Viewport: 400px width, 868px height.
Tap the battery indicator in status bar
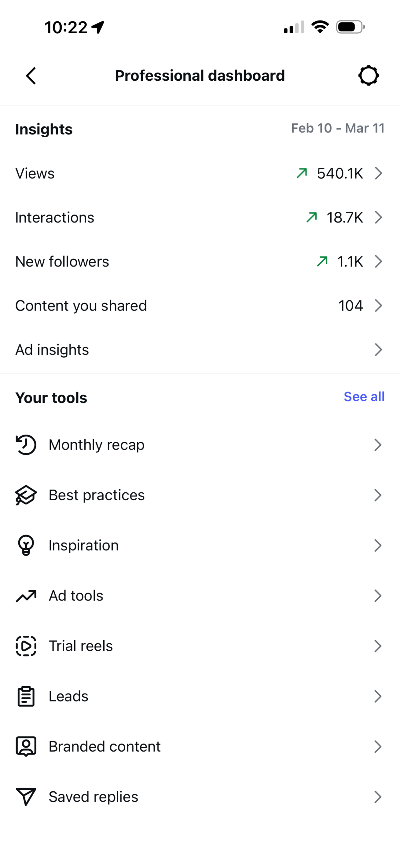click(x=350, y=27)
